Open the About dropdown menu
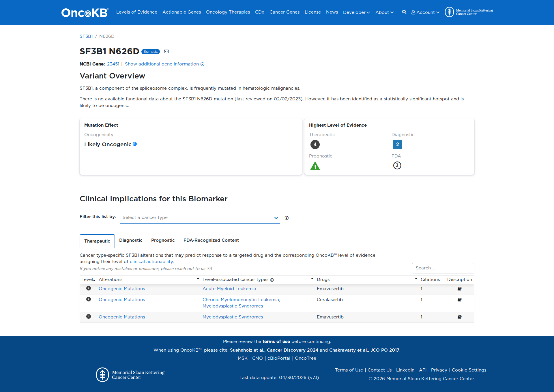The height and width of the screenshot is (392, 554). pos(384,12)
